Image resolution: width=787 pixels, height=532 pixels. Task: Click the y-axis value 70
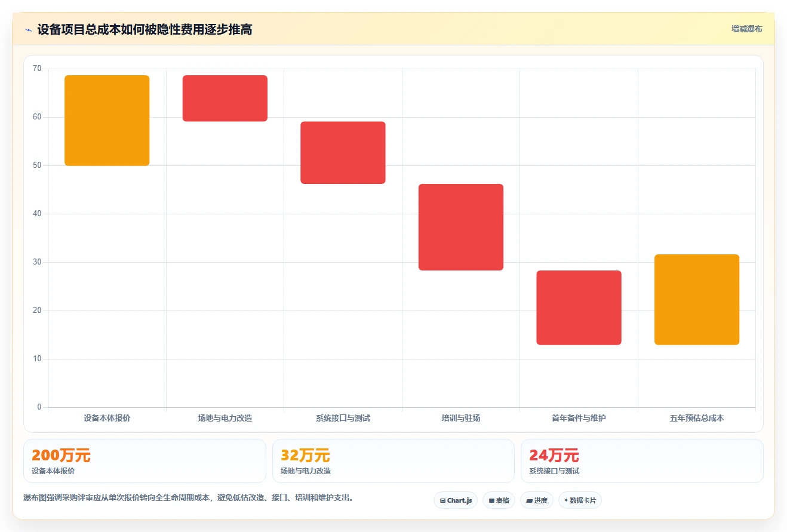(x=37, y=69)
